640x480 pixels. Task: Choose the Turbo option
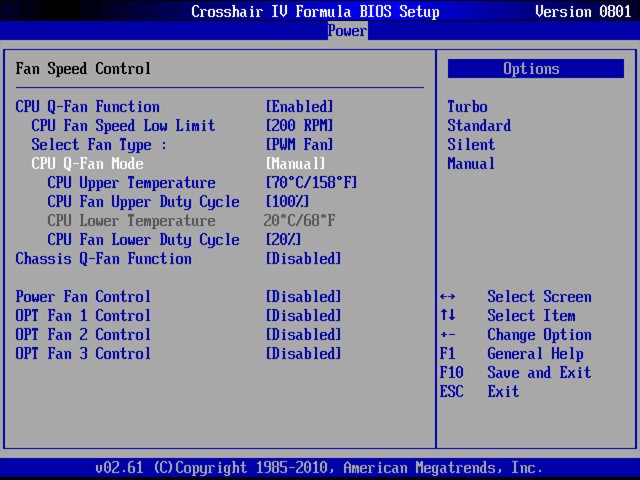(467, 107)
